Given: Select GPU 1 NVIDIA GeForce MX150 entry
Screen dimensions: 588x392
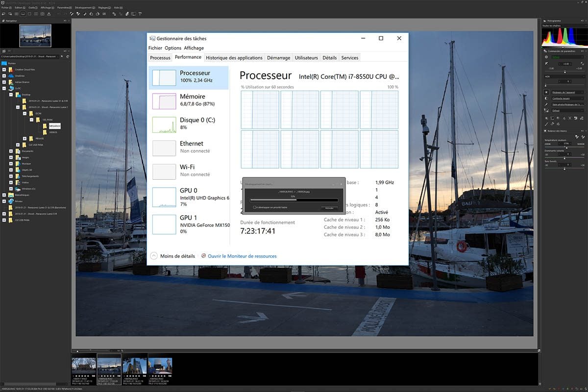Looking at the screenshot, I should (x=189, y=224).
